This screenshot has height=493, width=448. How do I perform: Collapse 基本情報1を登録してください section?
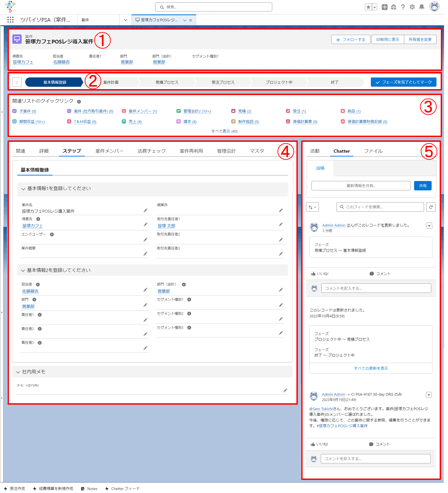pyautogui.click(x=23, y=189)
